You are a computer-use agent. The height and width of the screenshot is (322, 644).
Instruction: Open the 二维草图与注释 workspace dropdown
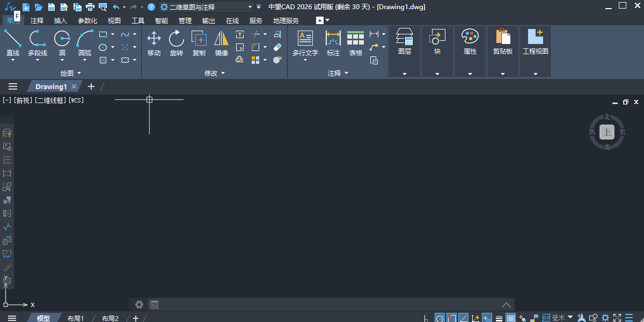250,7
